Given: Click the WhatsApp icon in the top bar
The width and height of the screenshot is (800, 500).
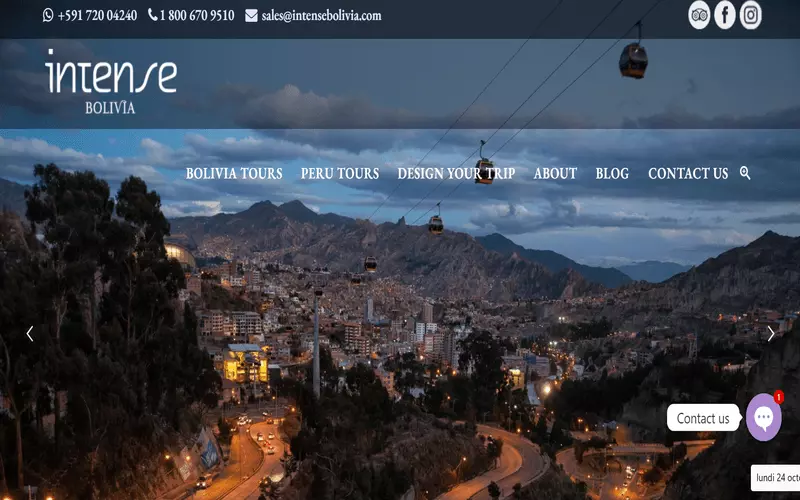Looking at the screenshot, I should 48,15.
